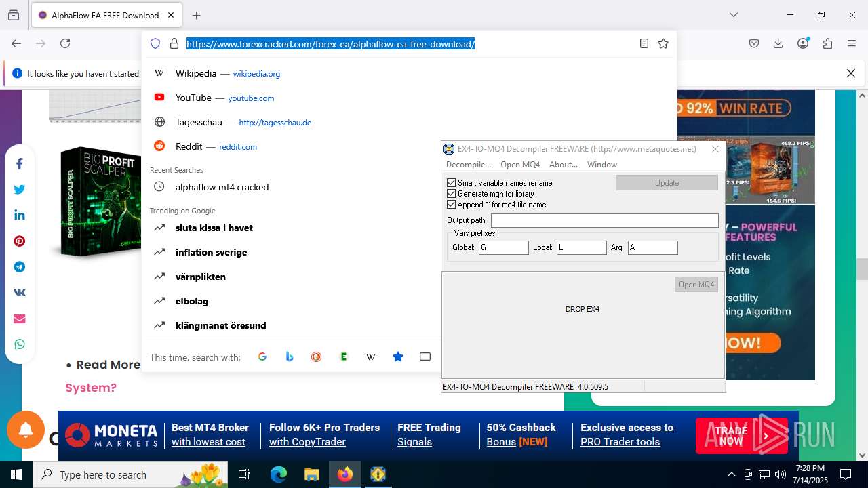
Task: Open Follow 6K+ Pro Traders link
Action: (x=324, y=434)
